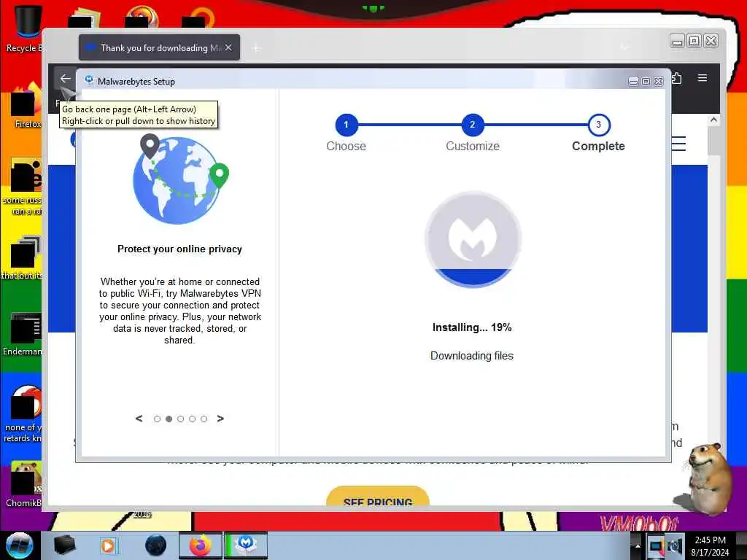Click Firefox back arrow button

click(x=65, y=79)
